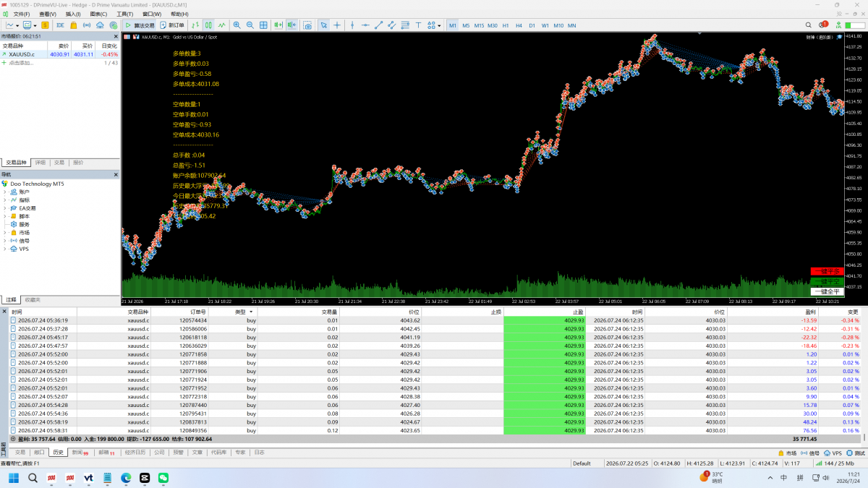Click 点击添加 to add a symbol

coord(20,63)
